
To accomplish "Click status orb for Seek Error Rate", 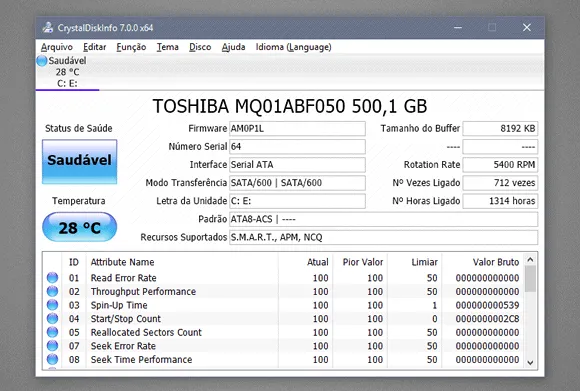I will (x=53, y=346).
